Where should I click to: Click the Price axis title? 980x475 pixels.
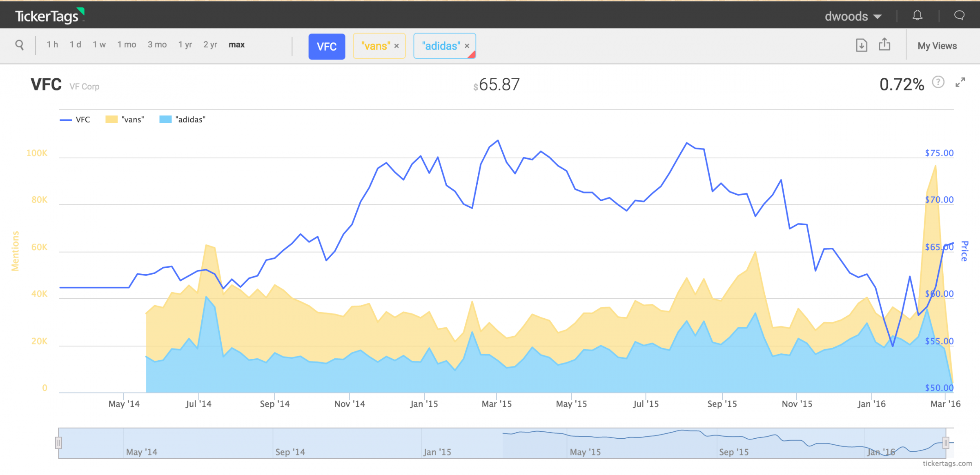pos(964,251)
